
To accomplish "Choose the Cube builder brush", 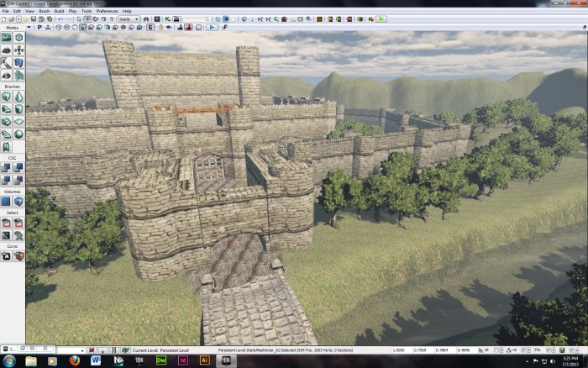I will coord(6,97).
